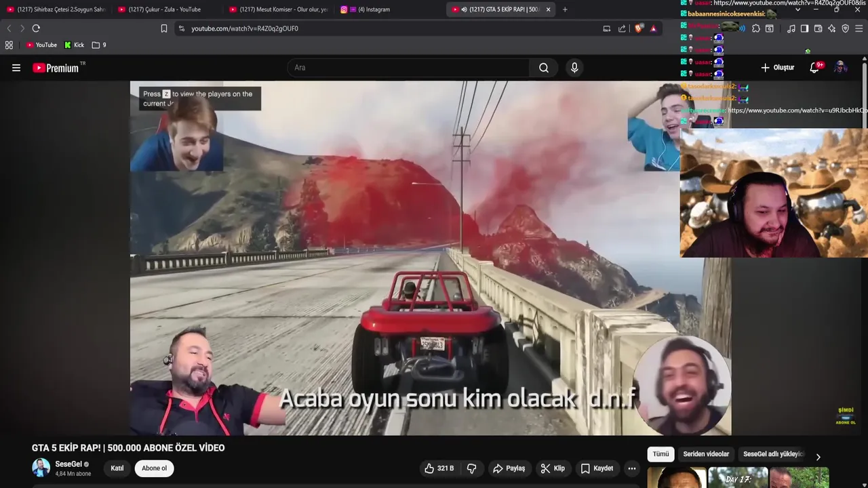Dislike the video
The height and width of the screenshot is (488, 868).
coord(472,468)
